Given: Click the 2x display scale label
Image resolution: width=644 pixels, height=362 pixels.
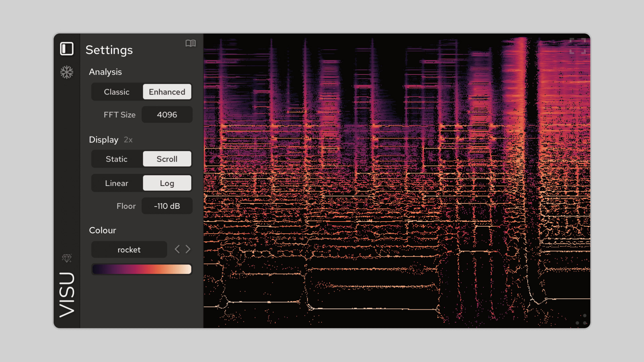Looking at the screenshot, I should tap(128, 140).
